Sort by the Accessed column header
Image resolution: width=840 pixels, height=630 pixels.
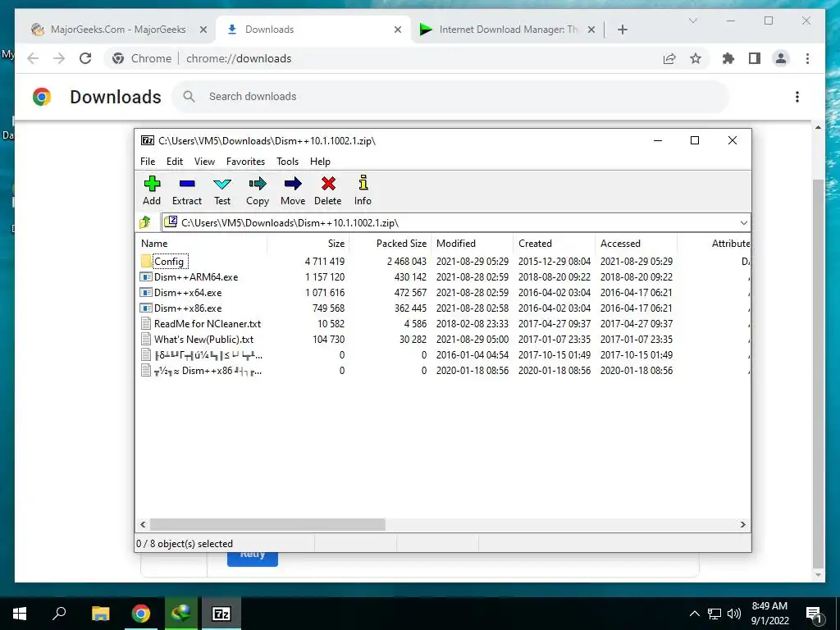click(x=636, y=243)
